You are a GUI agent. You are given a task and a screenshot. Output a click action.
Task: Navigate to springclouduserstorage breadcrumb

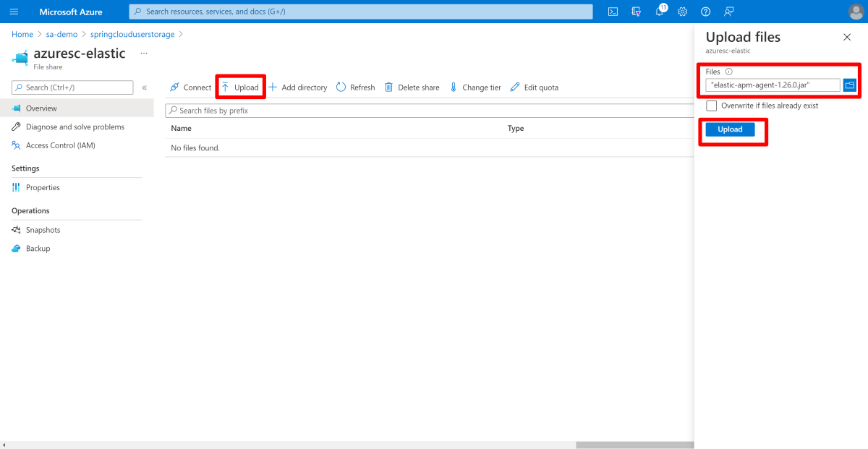pos(132,34)
